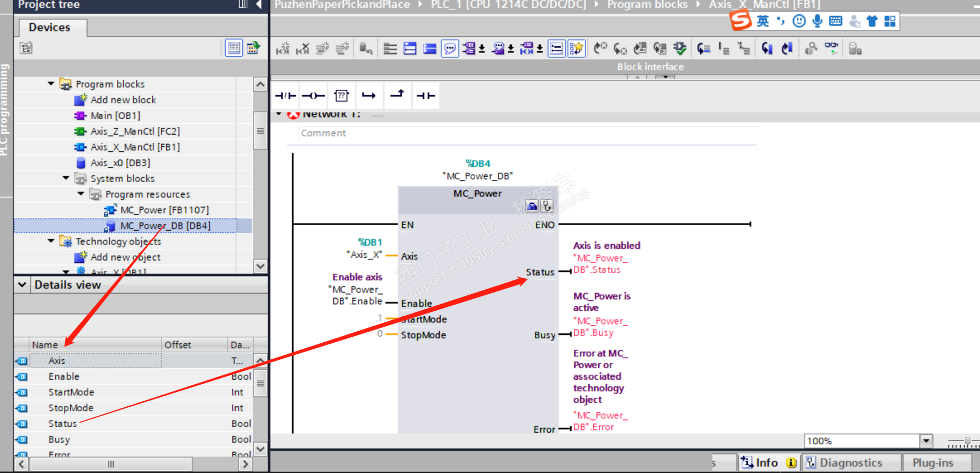Image resolution: width=980 pixels, height=473 pixels.
Task: Activate Sogou voice input microphone
Action: pyautogui.click(x=817, y=21)
